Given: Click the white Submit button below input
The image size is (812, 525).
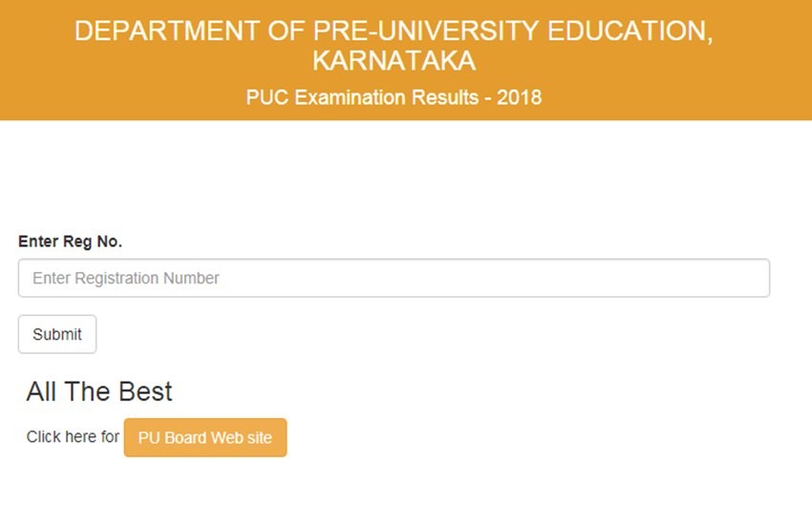Looking at the screenshot, I should (x=57, y=334).
